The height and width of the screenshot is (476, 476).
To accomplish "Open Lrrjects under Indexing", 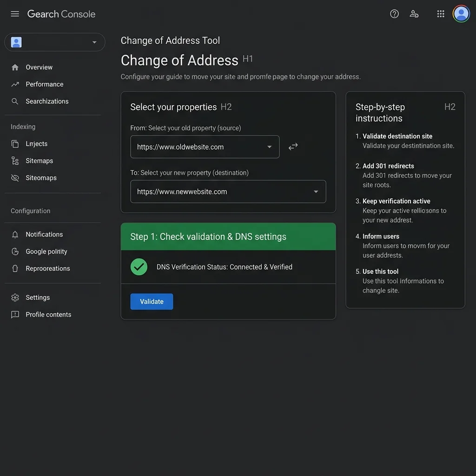I will [x=36, y=144].
